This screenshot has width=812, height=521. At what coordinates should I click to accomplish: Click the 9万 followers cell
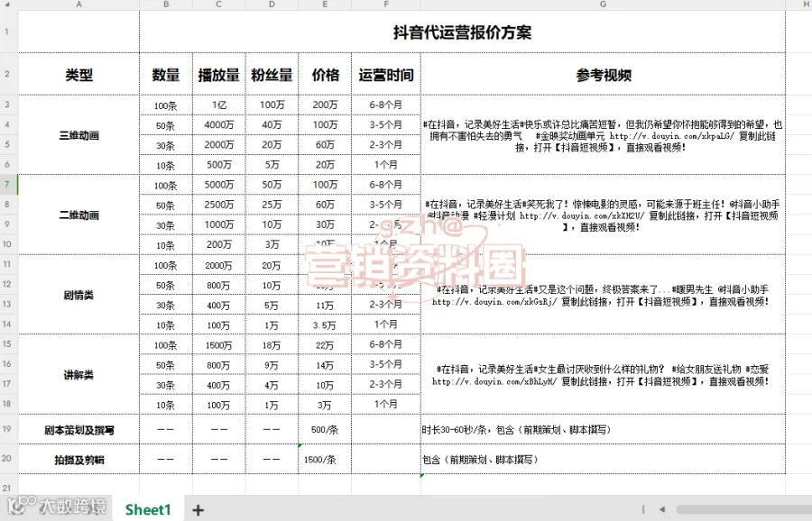(x=272, y=365)
